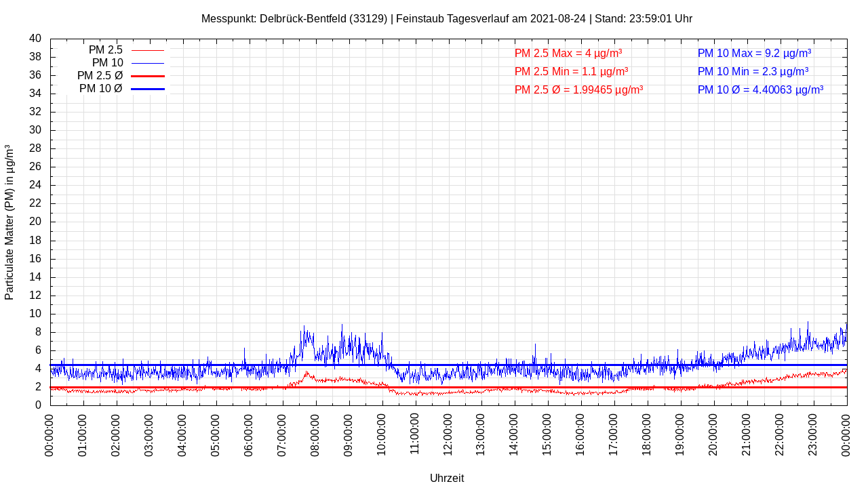Click the 23:00:00 time tick label

[x=812, y=434]
